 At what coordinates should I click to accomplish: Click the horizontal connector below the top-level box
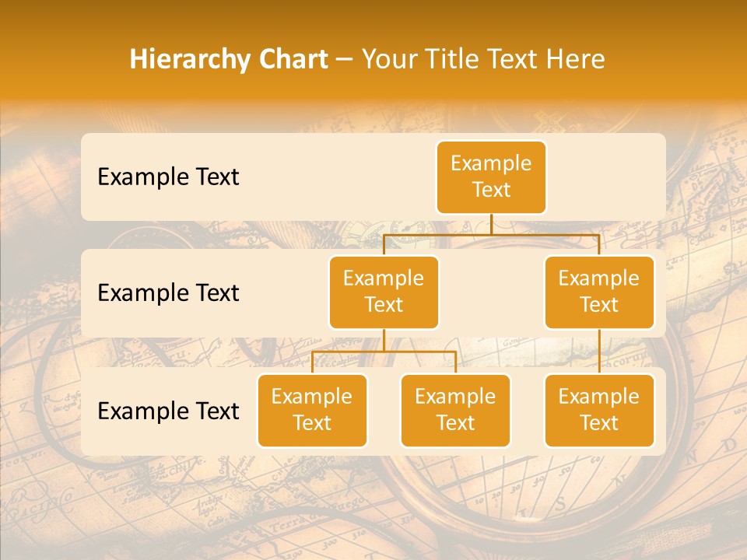coord(491,234)
